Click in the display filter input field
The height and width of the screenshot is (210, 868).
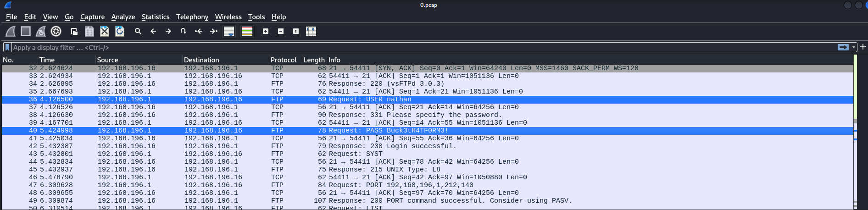[x=413, y=47]
